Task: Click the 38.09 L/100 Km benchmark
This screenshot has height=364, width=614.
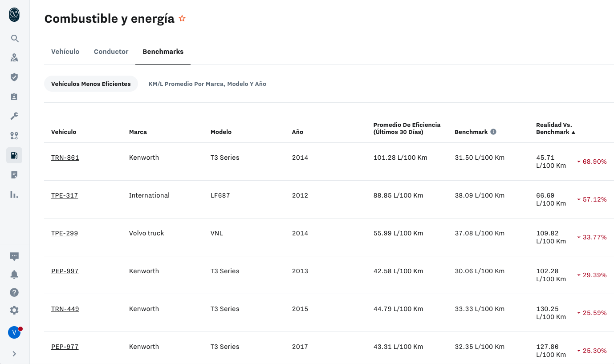Action: [480, 195]
